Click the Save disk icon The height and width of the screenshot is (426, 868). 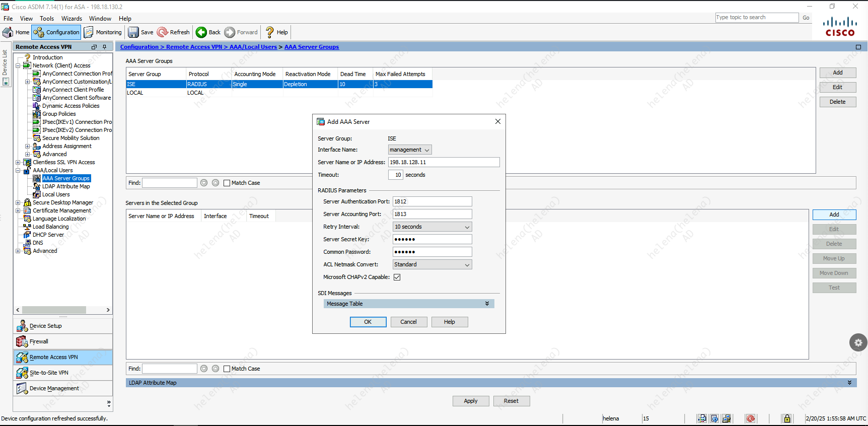pos(133,32)
